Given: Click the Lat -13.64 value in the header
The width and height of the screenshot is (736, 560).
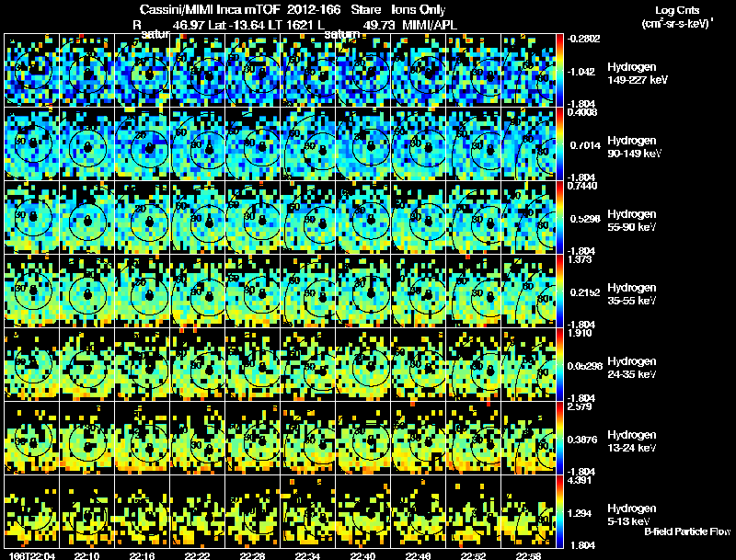Looking at the screenshot, I should (236, 25).
